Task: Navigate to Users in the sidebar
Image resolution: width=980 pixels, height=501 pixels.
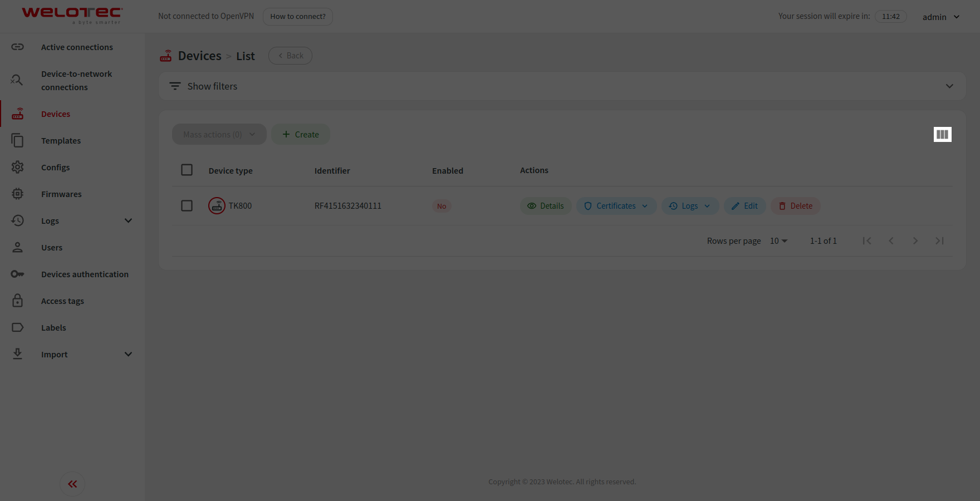Action: [x=52, y=248]
